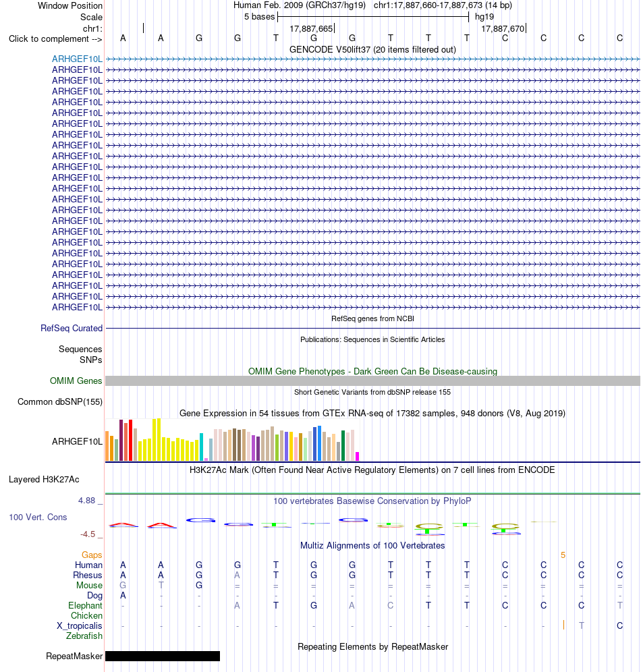
Task: Click the ARHGEF10L GTEx expression label
Action: tap(77, 441)
